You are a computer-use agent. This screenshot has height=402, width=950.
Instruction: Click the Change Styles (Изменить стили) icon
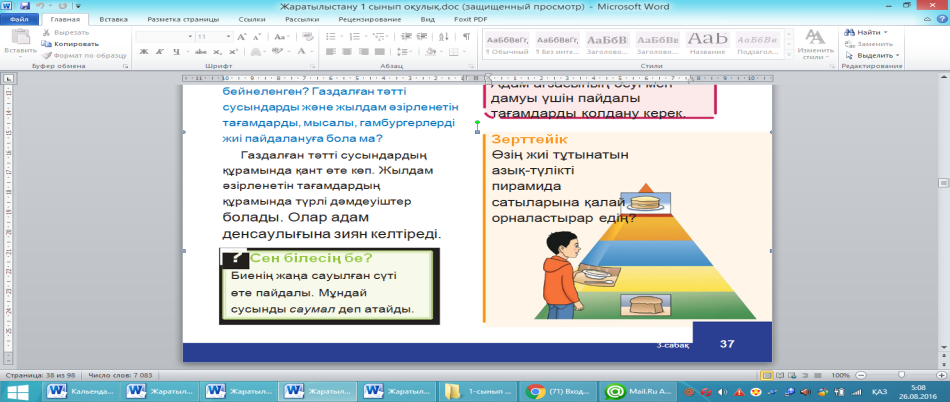(x=814, y=38)
